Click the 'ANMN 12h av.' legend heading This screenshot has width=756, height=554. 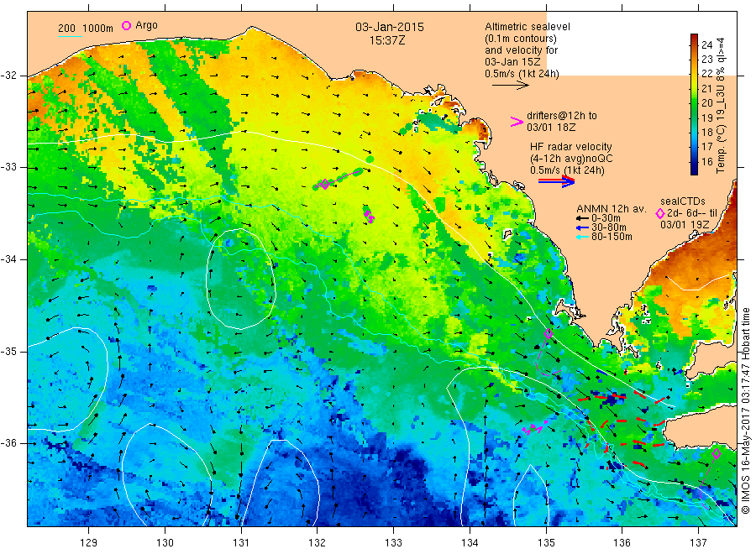click(612, 209)
